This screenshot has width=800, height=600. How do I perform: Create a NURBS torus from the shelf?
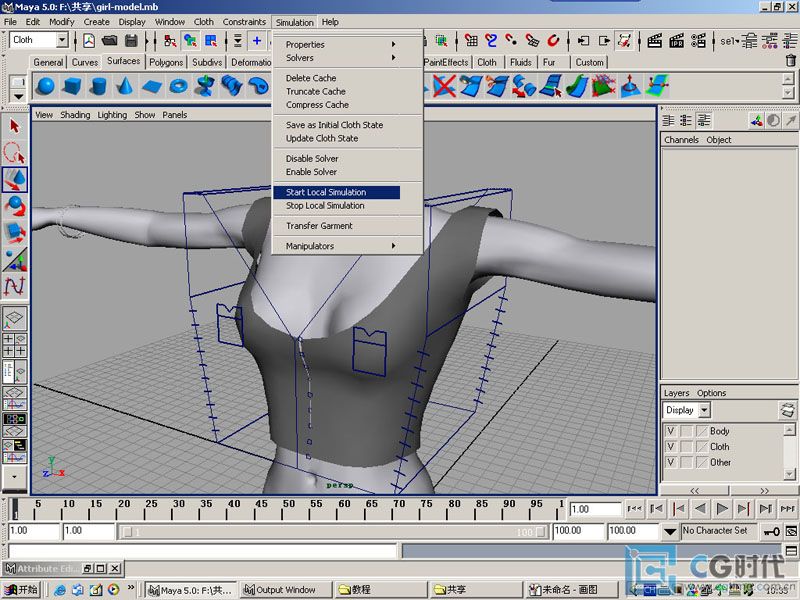click(x=178, y=86)
